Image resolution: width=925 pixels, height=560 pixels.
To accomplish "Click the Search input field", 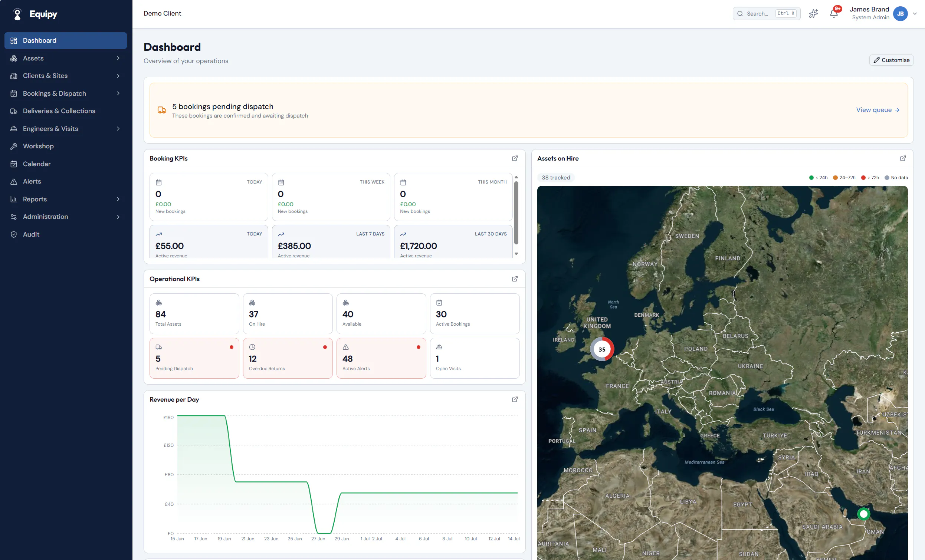I will pos(766,13).
